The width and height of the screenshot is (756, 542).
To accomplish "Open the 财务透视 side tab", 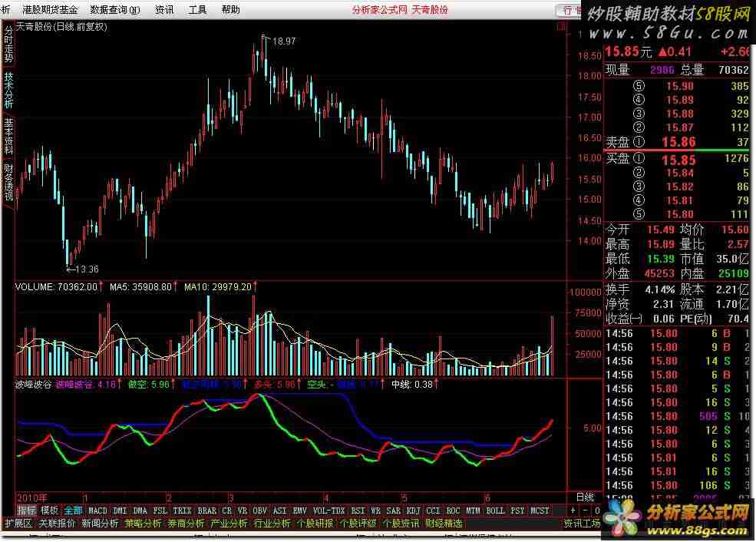I will point(8,182).
